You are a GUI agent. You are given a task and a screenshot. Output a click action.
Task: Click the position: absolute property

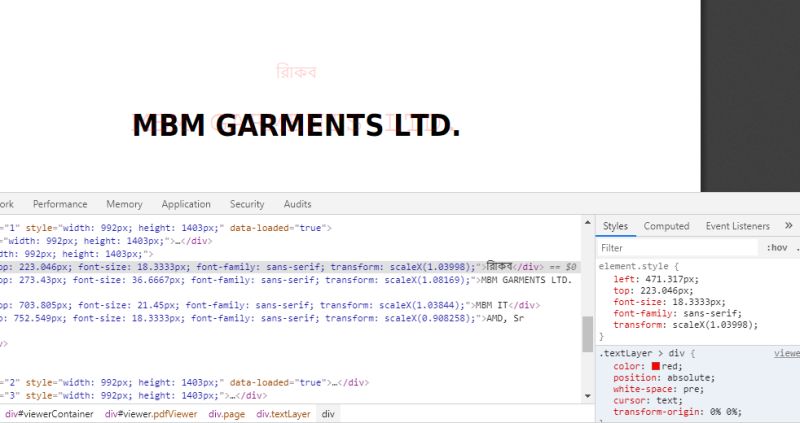point(664,378)
